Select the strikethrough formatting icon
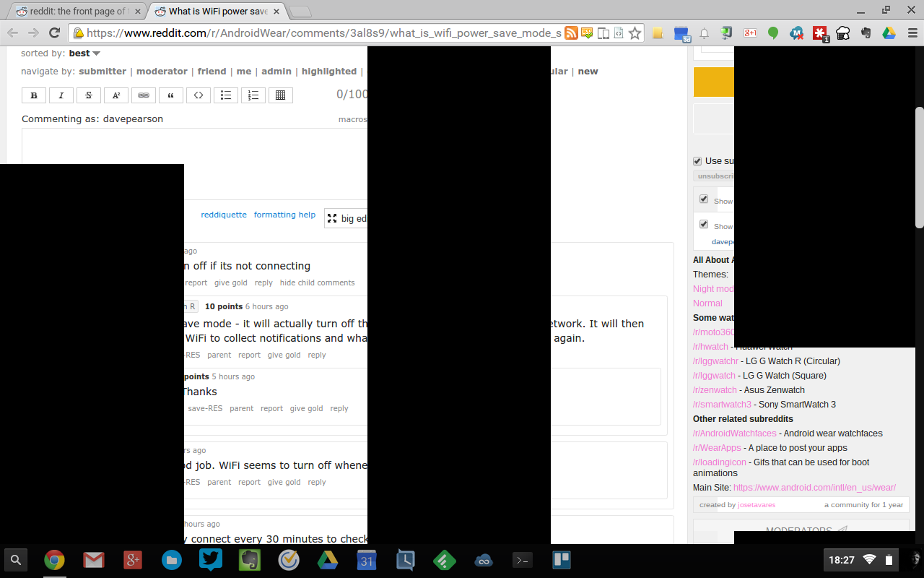Viewport: 924px width, 578px height. [88, 95]
